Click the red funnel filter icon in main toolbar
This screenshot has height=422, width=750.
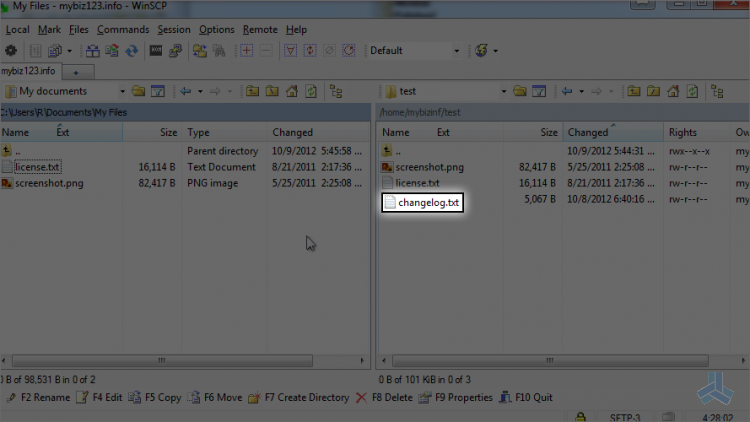[x=290, y=50]
